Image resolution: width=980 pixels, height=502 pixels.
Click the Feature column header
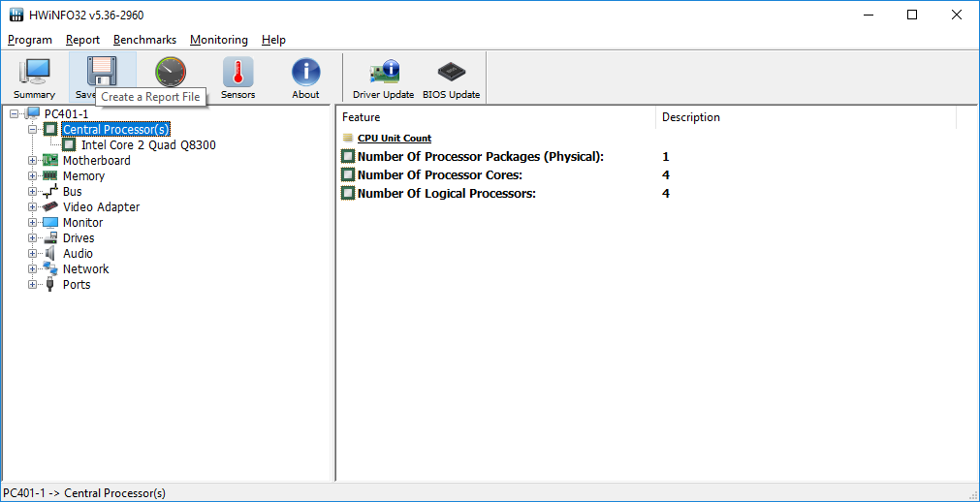point(495,117)
